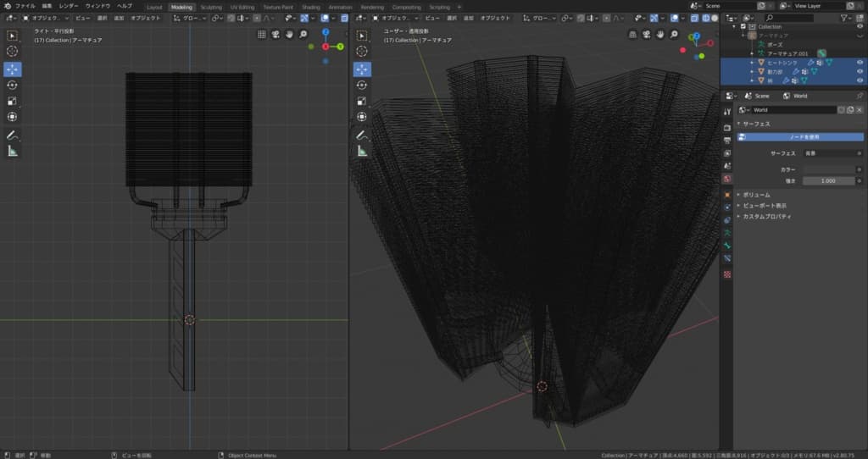
Task: Click the World name input field
Action: [793, 110]
